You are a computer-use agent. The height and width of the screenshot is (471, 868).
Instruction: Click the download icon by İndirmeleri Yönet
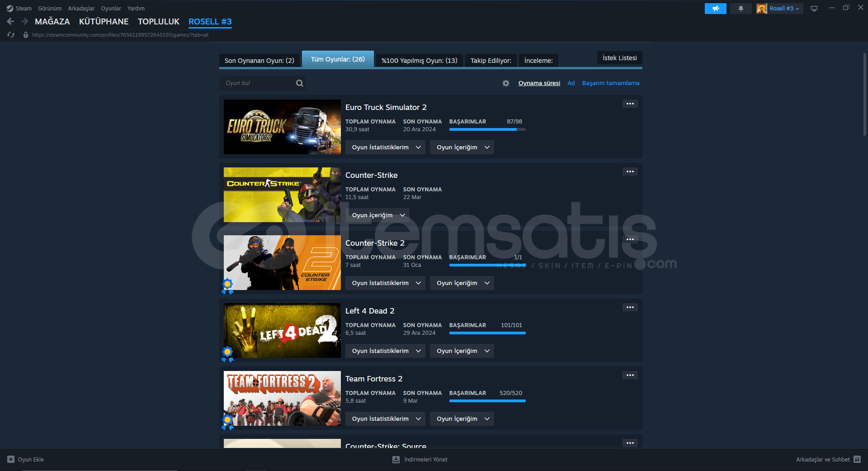[x=396, y=459]
